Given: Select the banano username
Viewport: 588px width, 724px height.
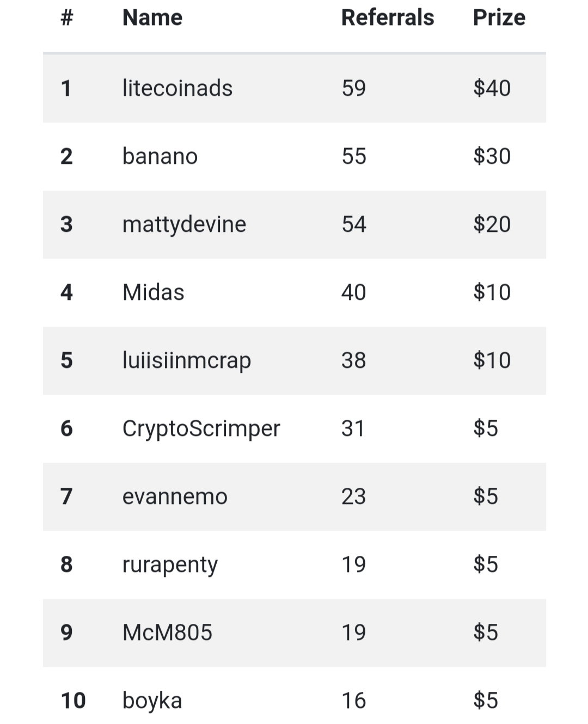Looking at the screenshot, I should coord(160,156).
